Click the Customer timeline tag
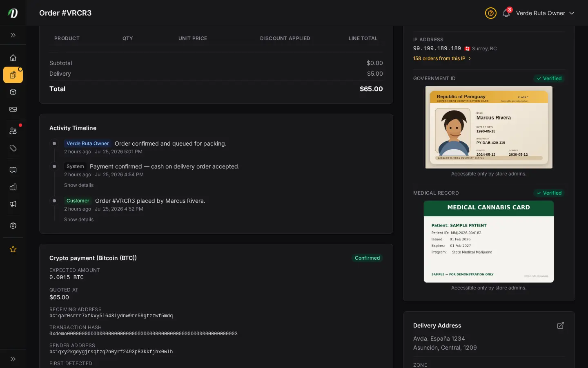588x368 pixels. coord(78,201)
